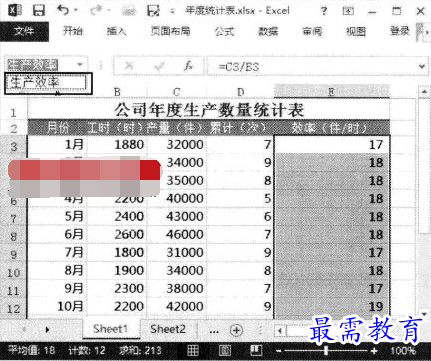This screenshot has width=431, height=361.
Task: Select column C header
Action: tap(177, 92)
